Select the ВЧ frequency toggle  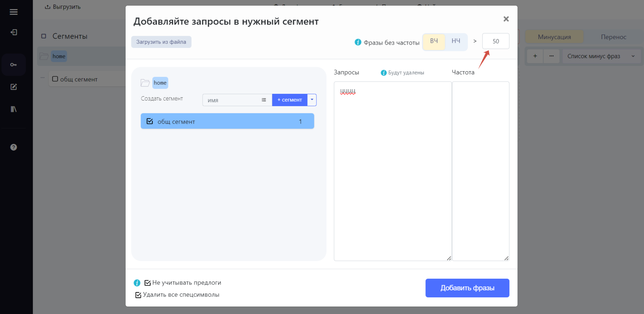[434, 41]
